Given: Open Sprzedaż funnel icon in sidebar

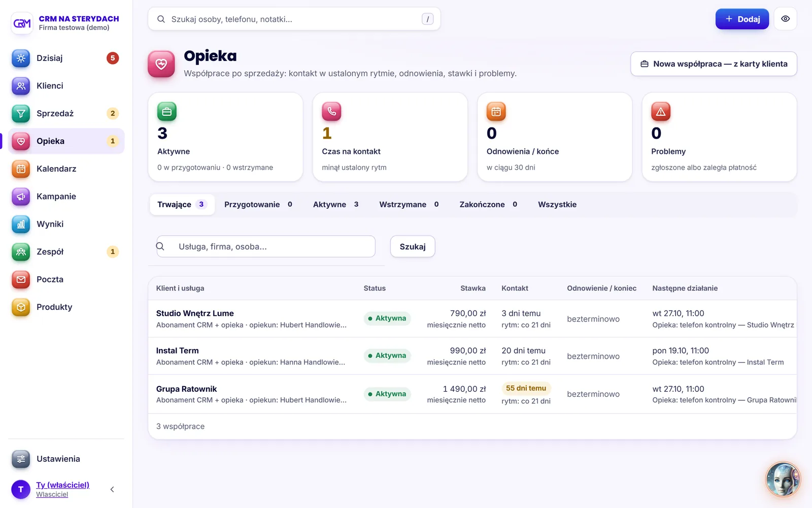Looking at the screenshot, I should click(x=21, y=113).
